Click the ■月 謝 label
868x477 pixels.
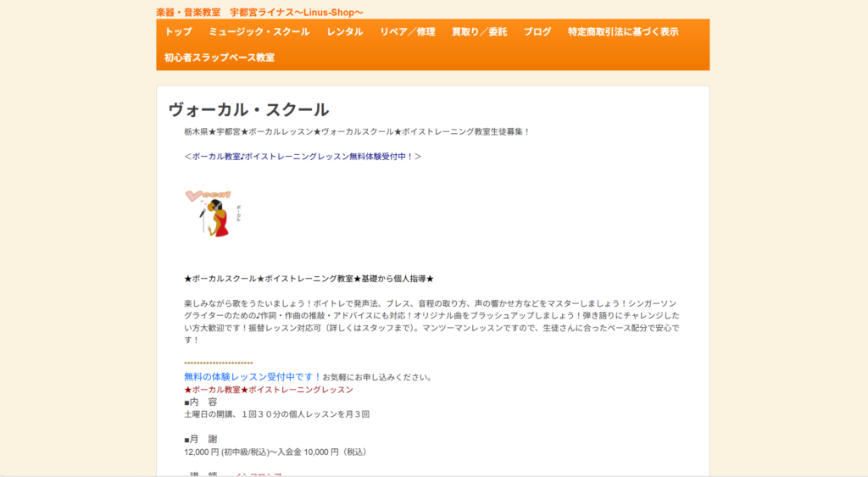tap(201, 440)
